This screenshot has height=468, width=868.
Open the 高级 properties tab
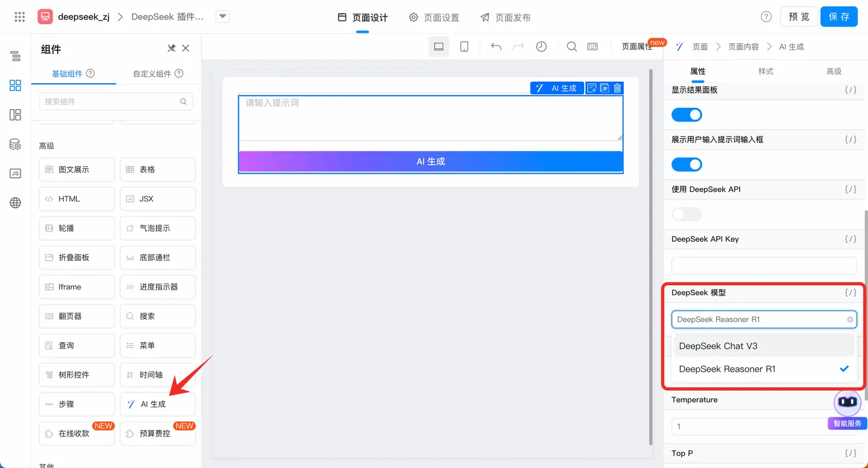(834, 71)
